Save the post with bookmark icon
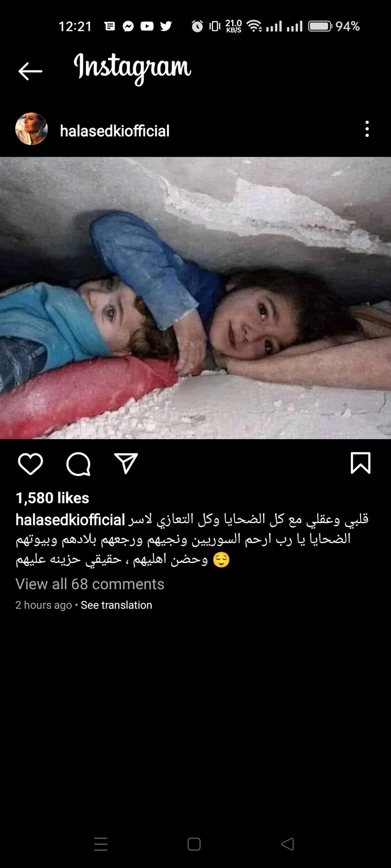This screenshot has width=391, height=868. click(361, 463)
